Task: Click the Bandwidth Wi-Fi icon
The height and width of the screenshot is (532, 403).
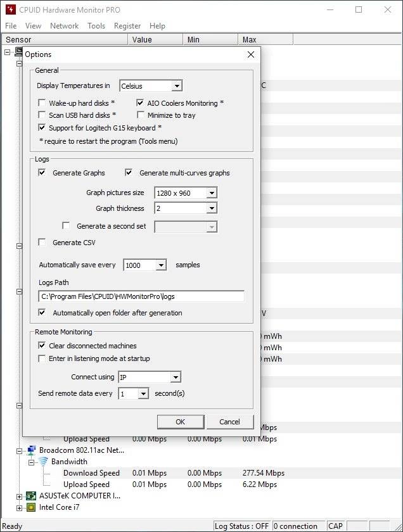Action: [x=43, y=462]
